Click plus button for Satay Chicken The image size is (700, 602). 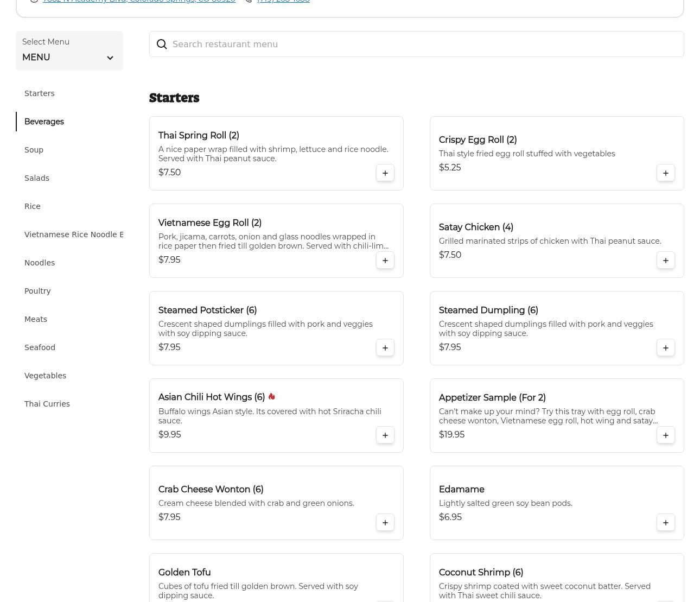(665, 261)
